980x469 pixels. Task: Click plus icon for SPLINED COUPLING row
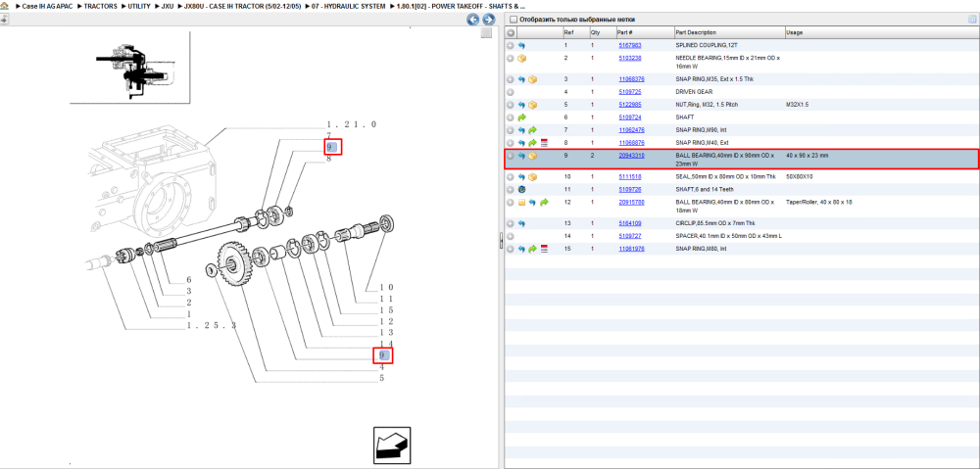tap(511, 46)
